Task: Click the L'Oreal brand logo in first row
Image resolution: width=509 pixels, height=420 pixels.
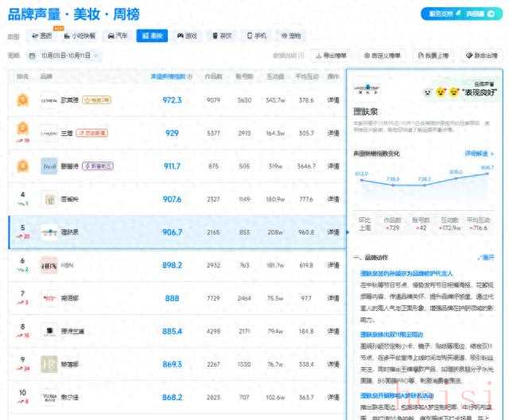Action: [x=49, y=100]
